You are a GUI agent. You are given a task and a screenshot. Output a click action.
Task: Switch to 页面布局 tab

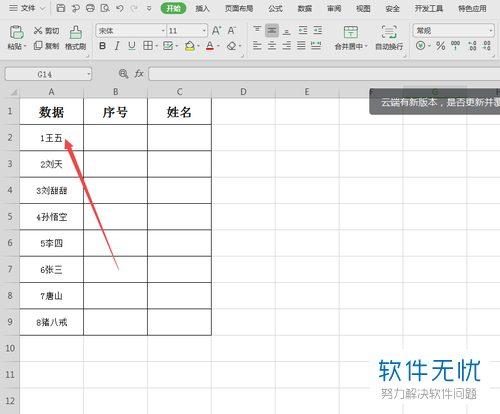coord(239,8)
